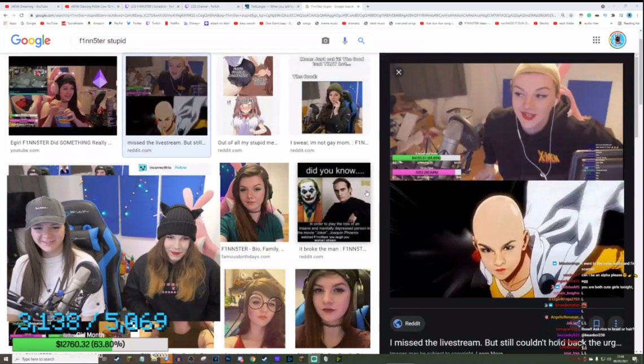The width and height of the screenshot is (644, 364).
Task: Open the YouTube bookmark
Action: click(49, 23)
